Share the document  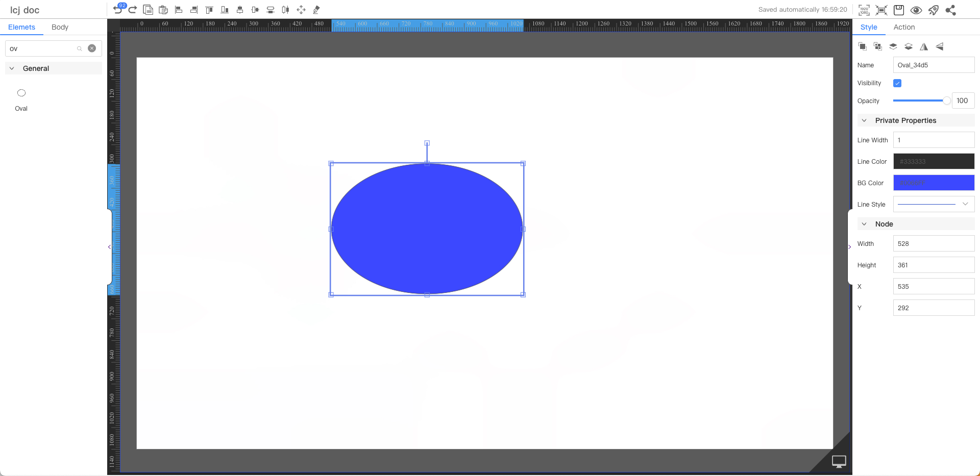click(x=950, y=10)
